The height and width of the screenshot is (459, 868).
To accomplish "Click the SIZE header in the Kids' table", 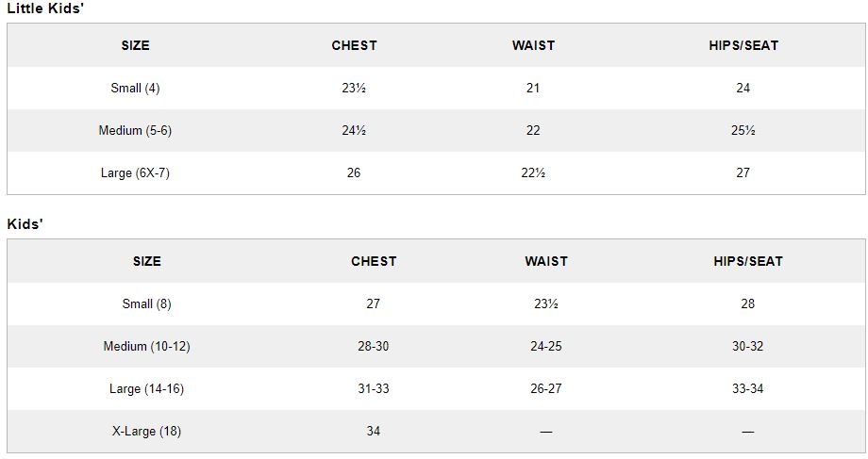I will [146, 261].
